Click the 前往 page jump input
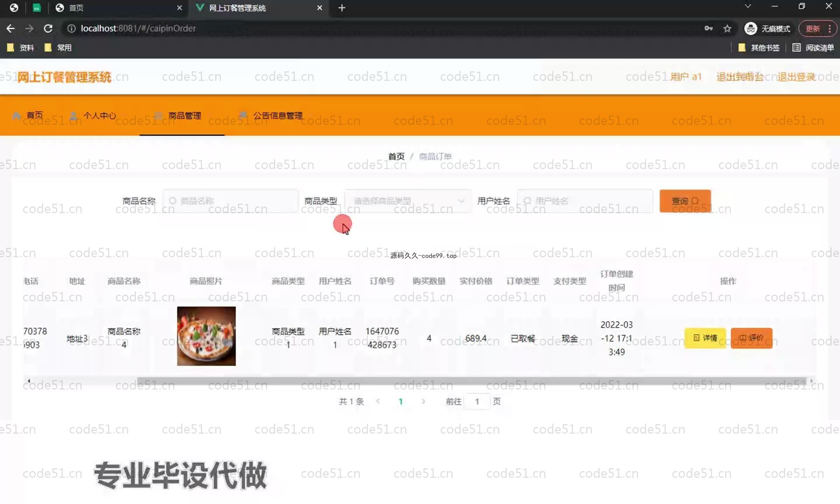Image resolution: width=840 pixels, height=504 pixels. (477, 401)
